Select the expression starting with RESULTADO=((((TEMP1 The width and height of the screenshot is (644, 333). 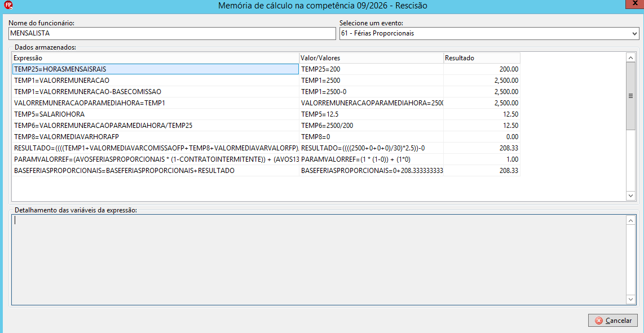pos(156,148)
